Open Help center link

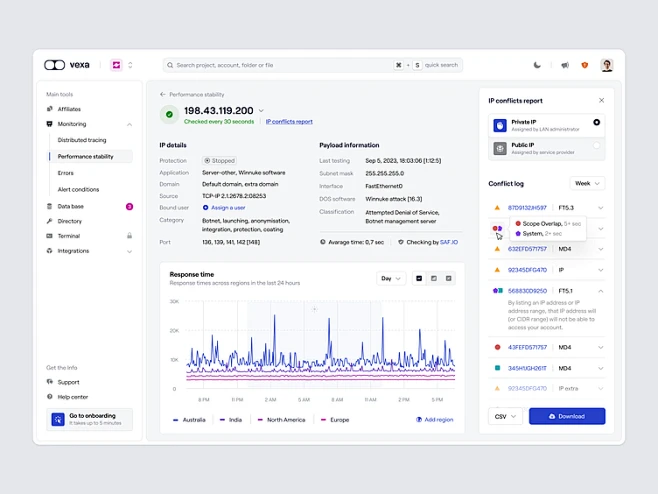pyautogui.click(x=73, y=397)
